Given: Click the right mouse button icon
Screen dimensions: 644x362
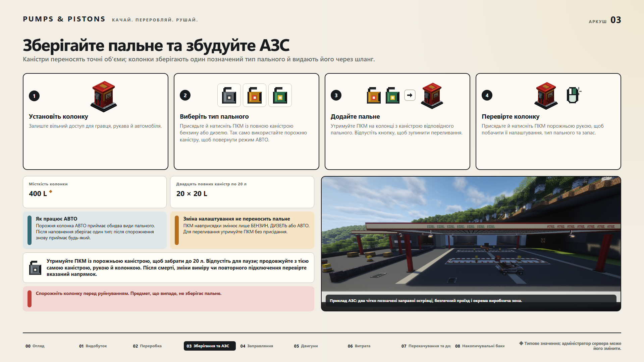Looking at the screenshot, I should tap(574, 95).
